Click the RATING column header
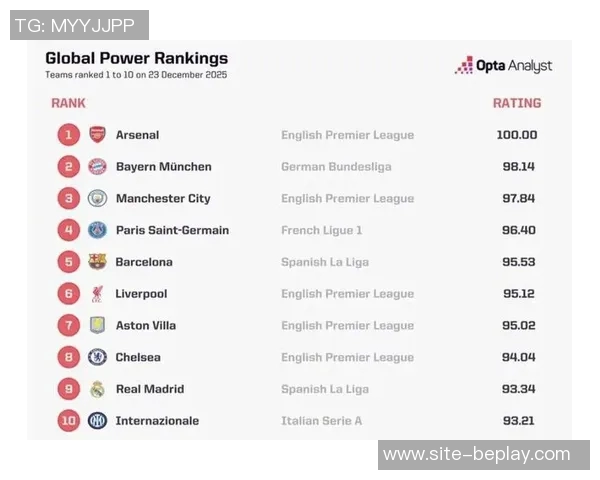 tap(517, 103)
